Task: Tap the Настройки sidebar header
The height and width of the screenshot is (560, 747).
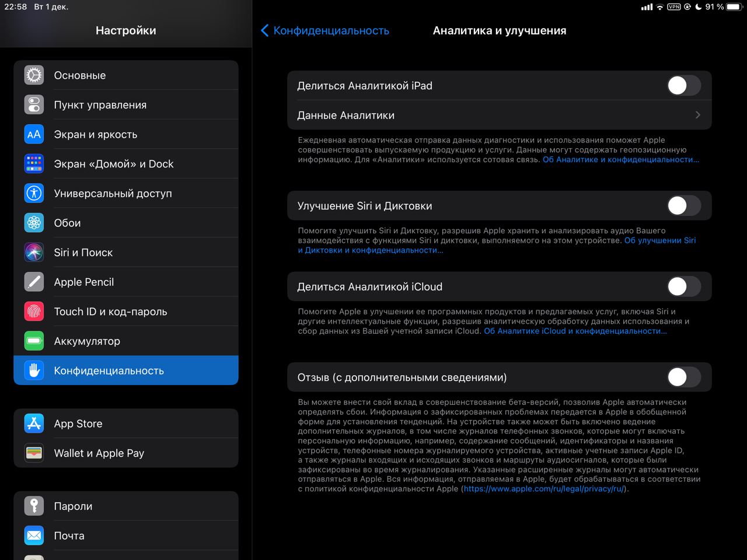Action: tap(126, 30)
